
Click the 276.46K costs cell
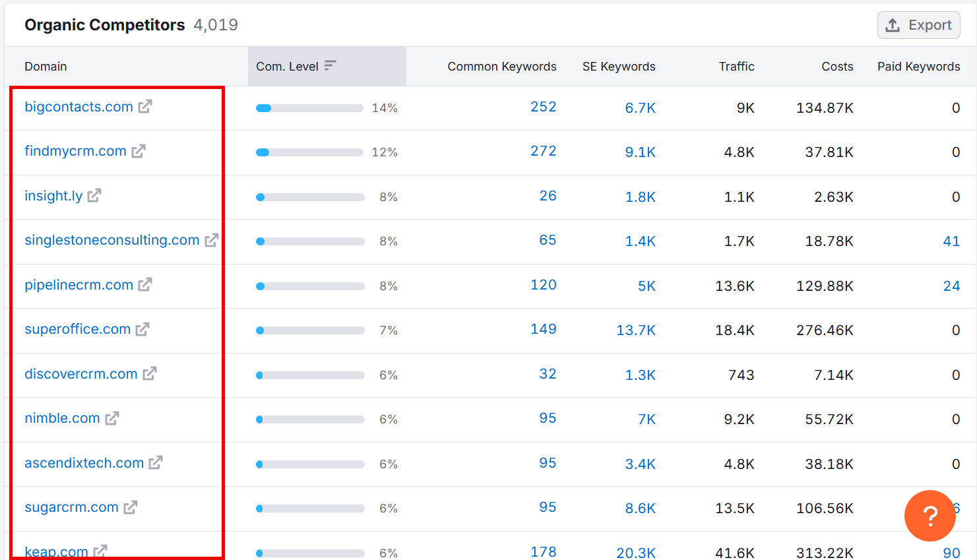coord(825,330)
